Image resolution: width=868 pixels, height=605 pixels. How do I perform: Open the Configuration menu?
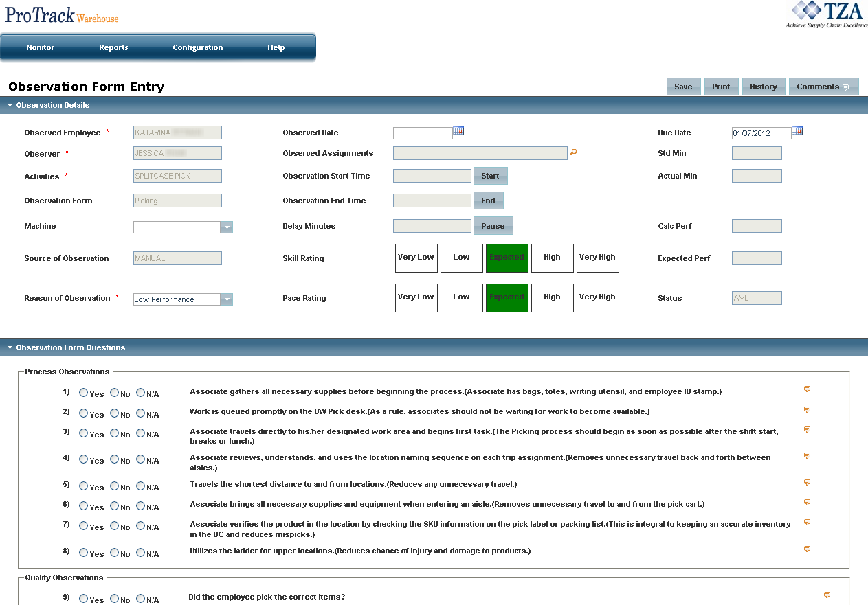click(x=198, y=47)
